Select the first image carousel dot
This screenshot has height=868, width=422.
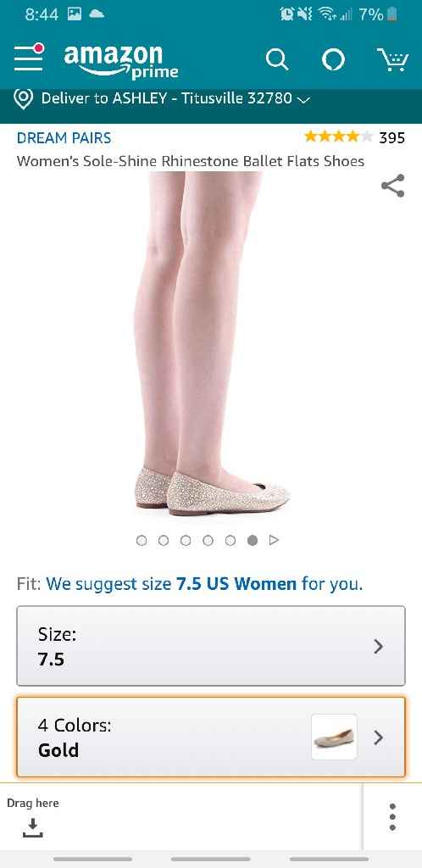point(142,540)
